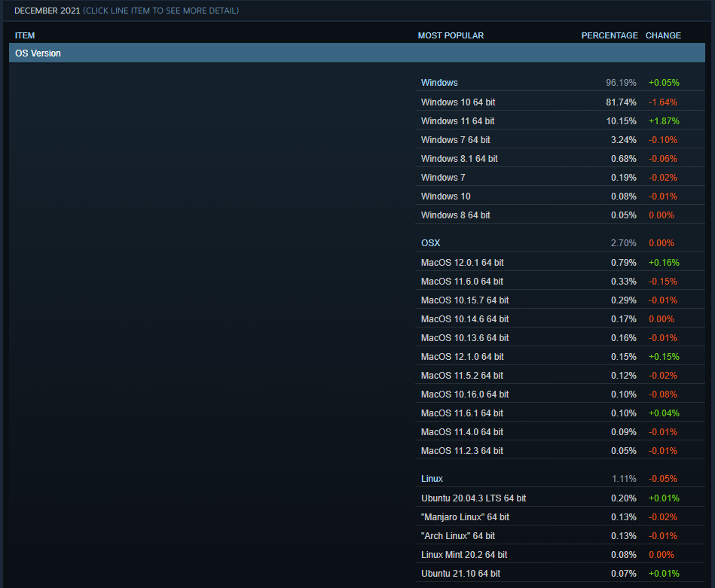
Task: Click the +0.04% change value
Action: 664,413
